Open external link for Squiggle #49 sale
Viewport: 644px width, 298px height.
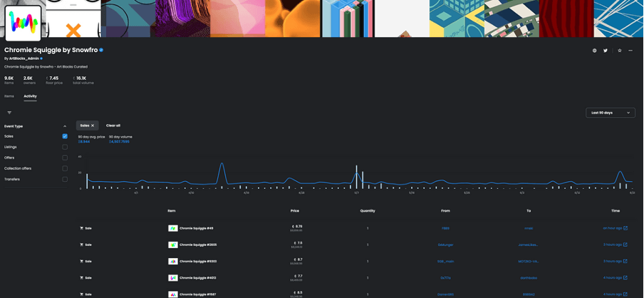(625, 228)
